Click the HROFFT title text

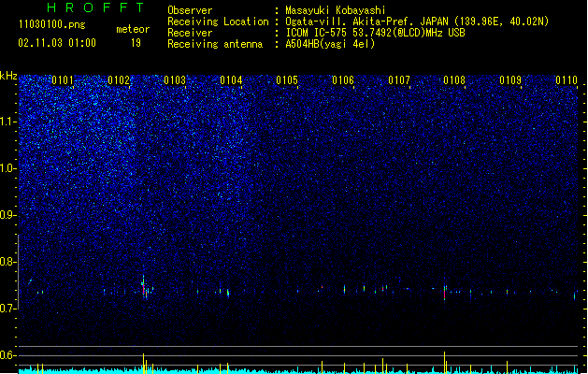point(95,7)
